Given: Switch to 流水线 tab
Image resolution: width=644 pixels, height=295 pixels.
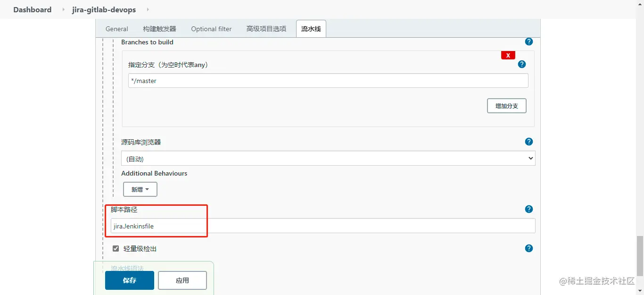Looking at the screenshot, I should (x=311, y=29).
